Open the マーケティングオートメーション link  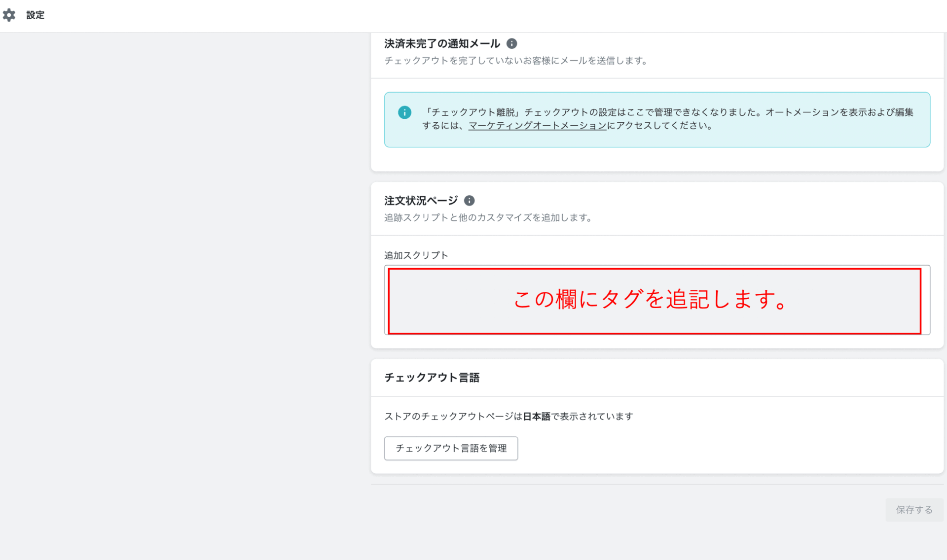538,126
